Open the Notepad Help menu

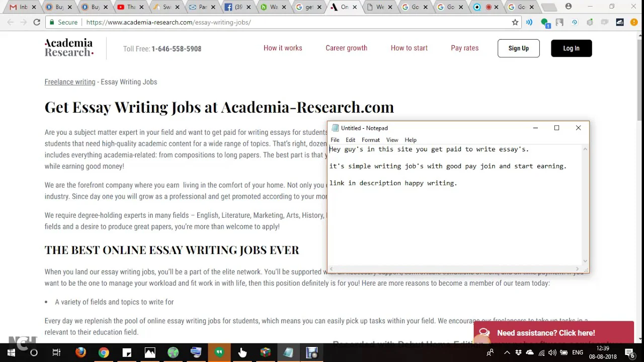411,140
